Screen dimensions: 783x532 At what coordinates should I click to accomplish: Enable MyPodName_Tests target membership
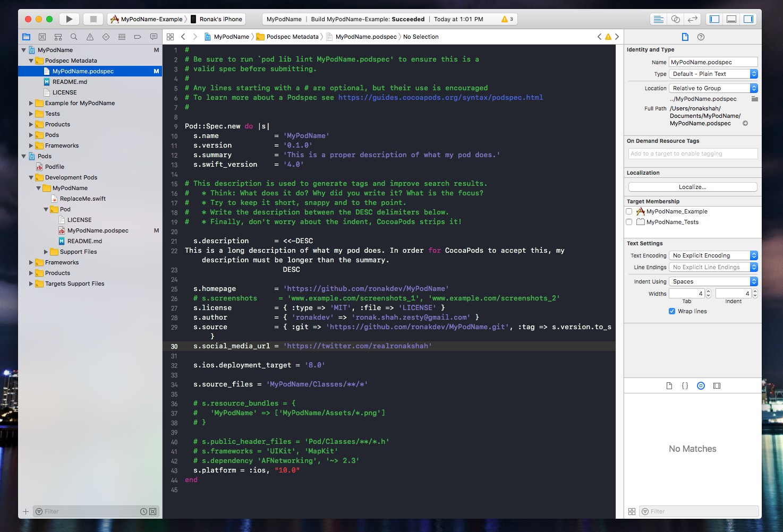coord(629,222)
